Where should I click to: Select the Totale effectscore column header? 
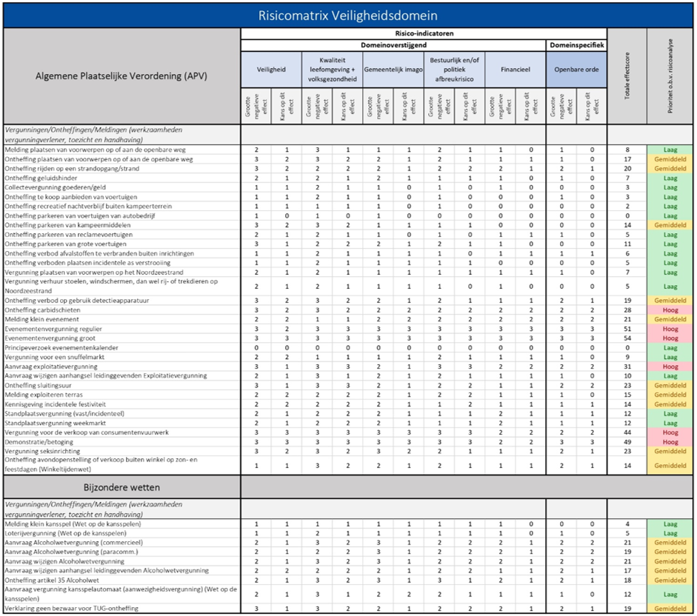click(x=627, y=76)
